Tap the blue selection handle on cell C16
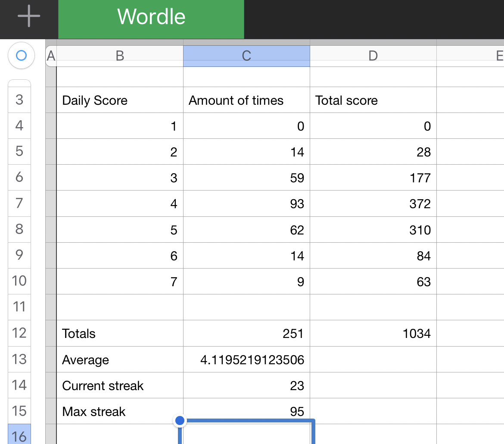 (x=180, y=421)
